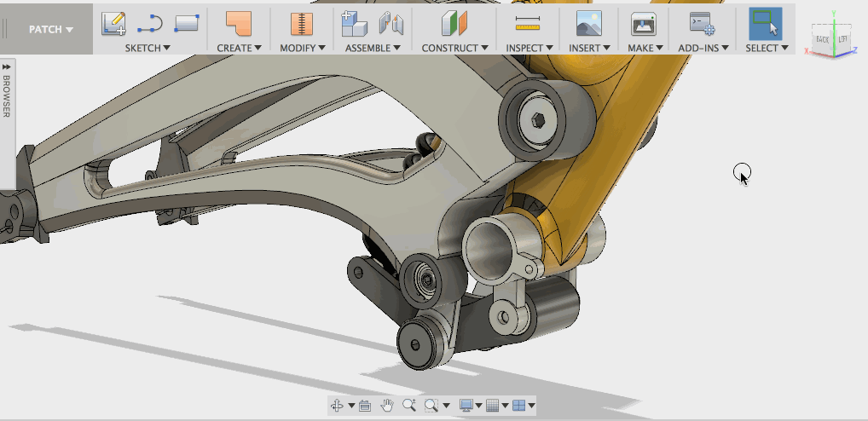Click the Patch surface Create icon
This screenshot has height=421, width=868.
coord(239,23)
